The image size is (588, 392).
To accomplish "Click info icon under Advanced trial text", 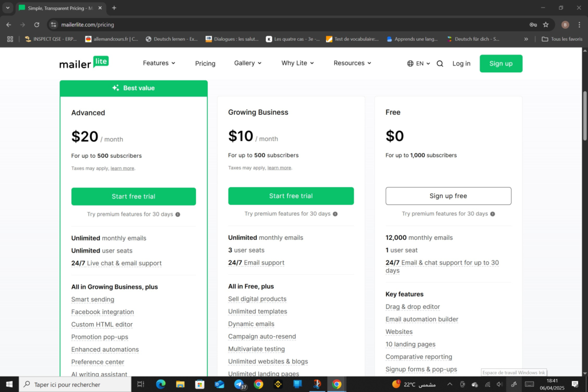I will point(178,214).
